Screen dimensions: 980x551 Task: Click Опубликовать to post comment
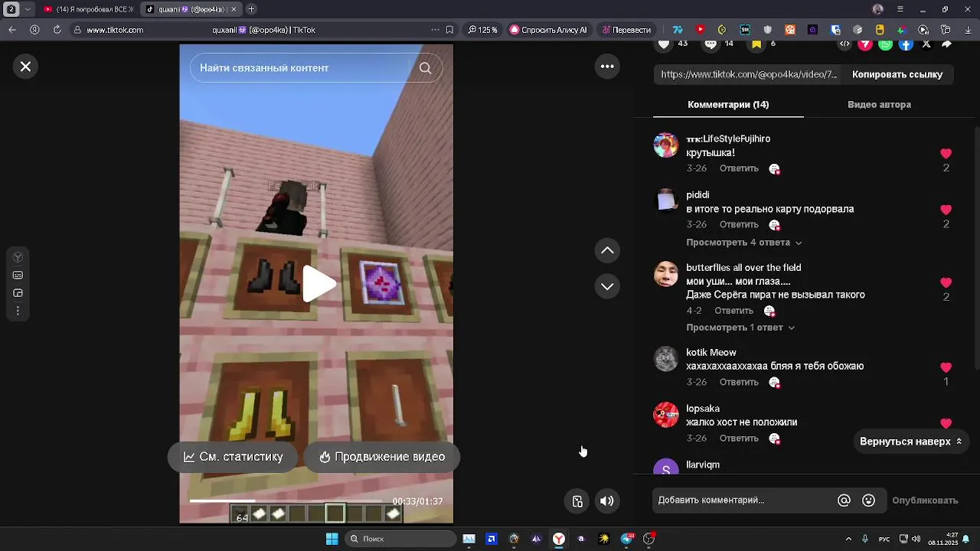tap(925, 500)
